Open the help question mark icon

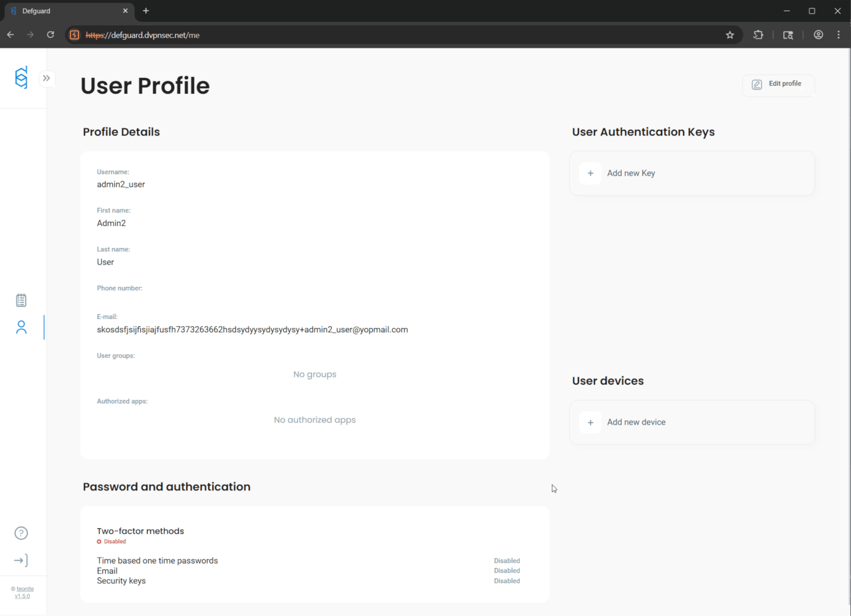(x=21, y=533)
